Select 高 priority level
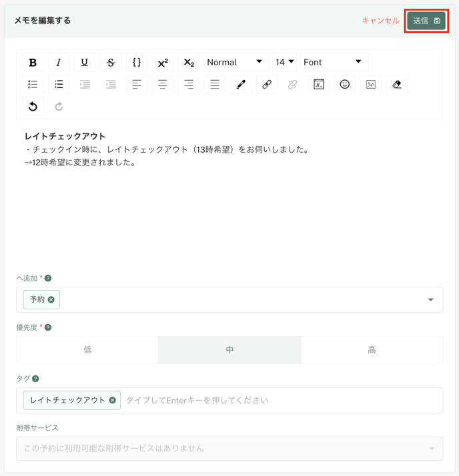 372,350
